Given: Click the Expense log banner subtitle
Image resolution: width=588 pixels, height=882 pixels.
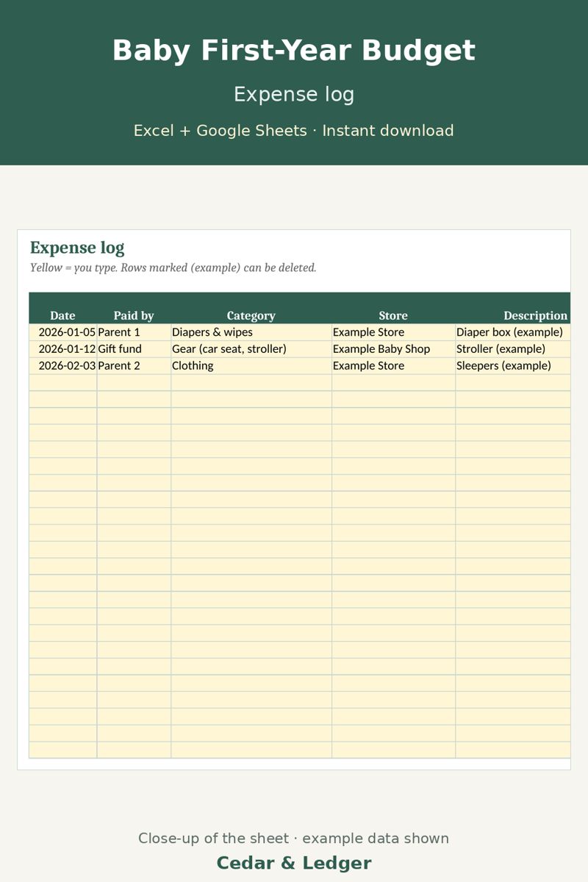Looking at the screenshot, I should (x=294, y=95).
